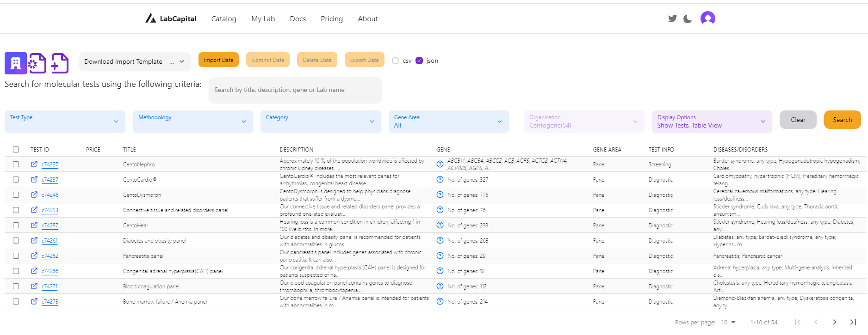Open the Docs page
Screen dimensions: 868x335
[x=298, y=18]
